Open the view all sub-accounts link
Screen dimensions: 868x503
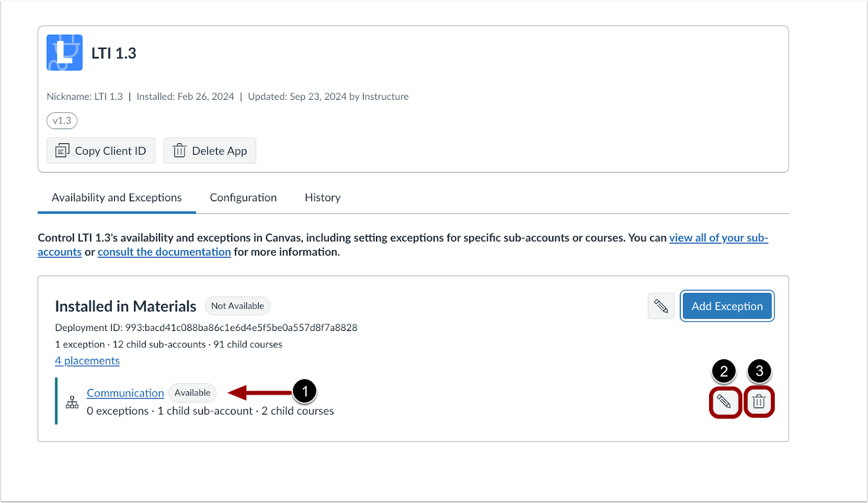point(718,238)
